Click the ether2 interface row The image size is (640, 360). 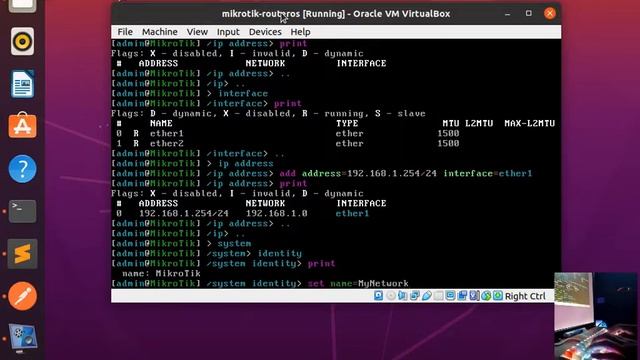[x=288, y=144]
